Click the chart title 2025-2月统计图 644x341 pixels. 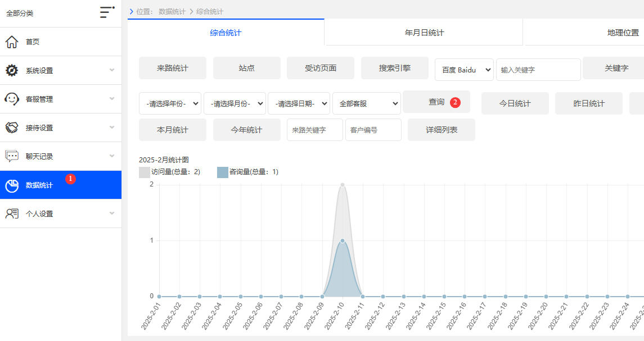point(164,160)
